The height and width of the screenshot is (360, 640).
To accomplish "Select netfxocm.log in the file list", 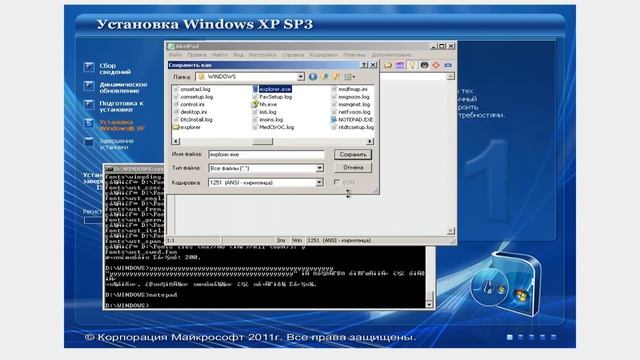I will tap(354, 112).
